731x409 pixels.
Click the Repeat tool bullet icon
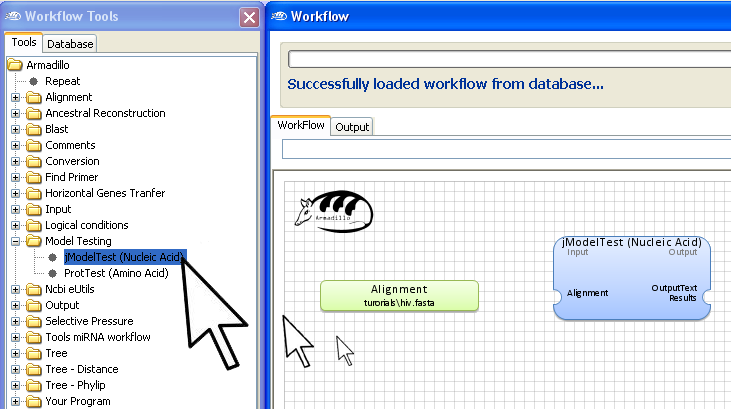tap(34, 81)
